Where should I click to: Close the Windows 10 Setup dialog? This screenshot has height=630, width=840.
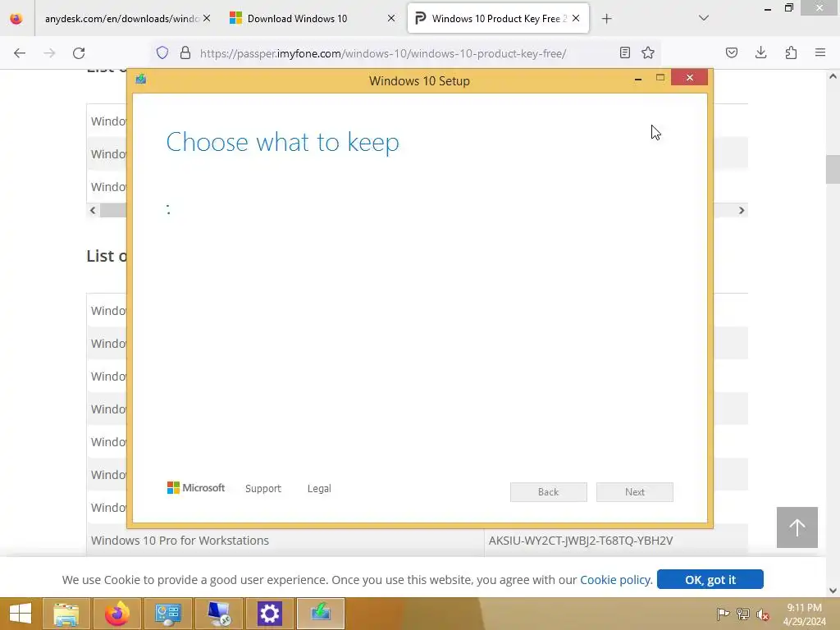click(689, 78)
